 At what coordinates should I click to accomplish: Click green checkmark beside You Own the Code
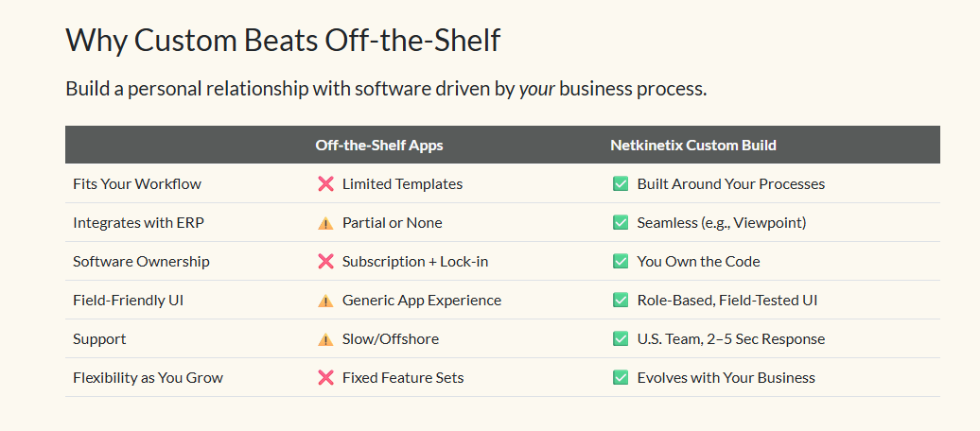click(x=621, y=262)
